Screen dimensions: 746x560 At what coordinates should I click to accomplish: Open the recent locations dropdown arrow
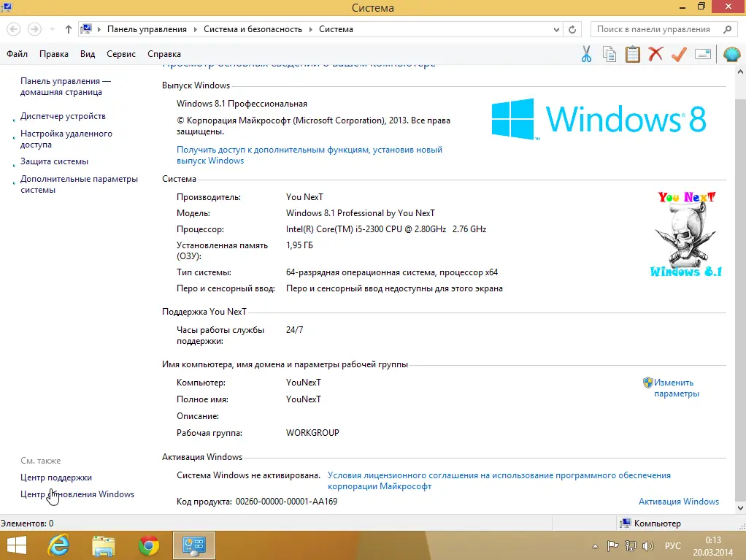(x=53, y=29)
